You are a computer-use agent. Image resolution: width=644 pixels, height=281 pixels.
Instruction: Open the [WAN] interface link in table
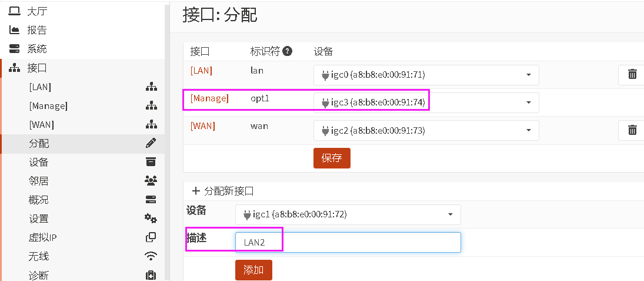coord(202,126)
